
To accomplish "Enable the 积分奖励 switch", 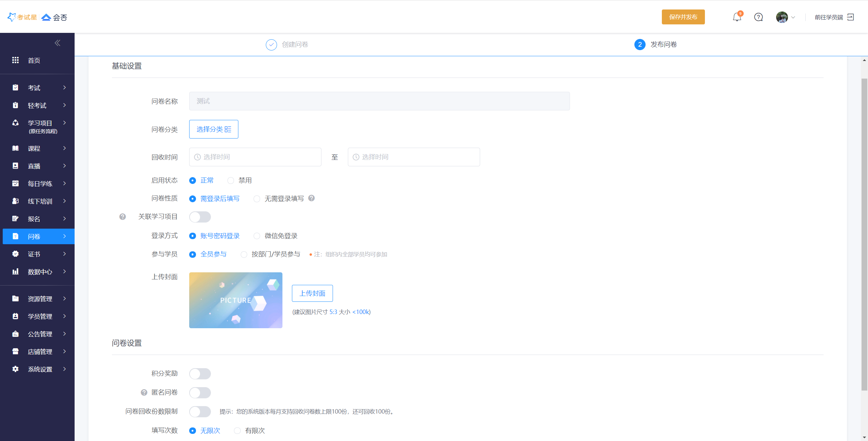I will (x=200, y=374).
